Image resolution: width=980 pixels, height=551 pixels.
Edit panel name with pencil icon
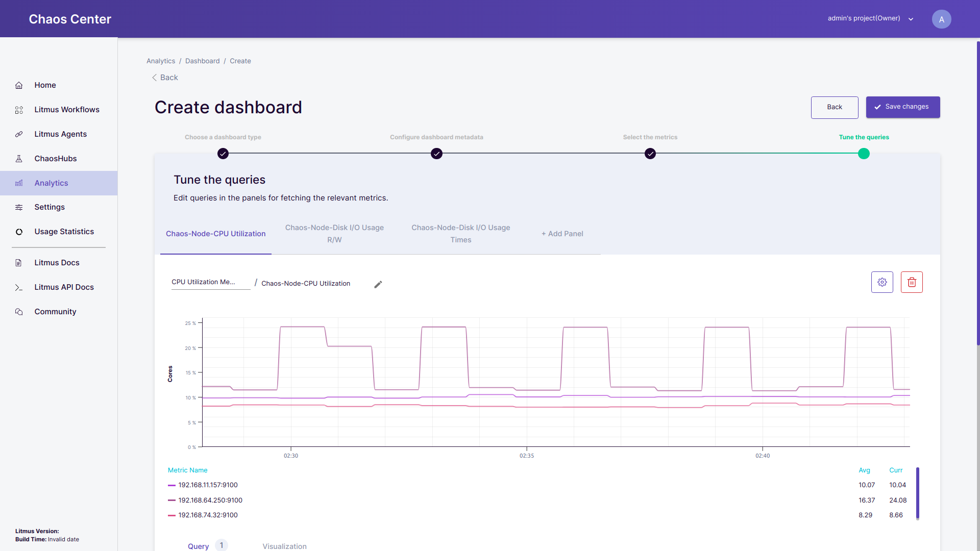[x=378, y=285]
